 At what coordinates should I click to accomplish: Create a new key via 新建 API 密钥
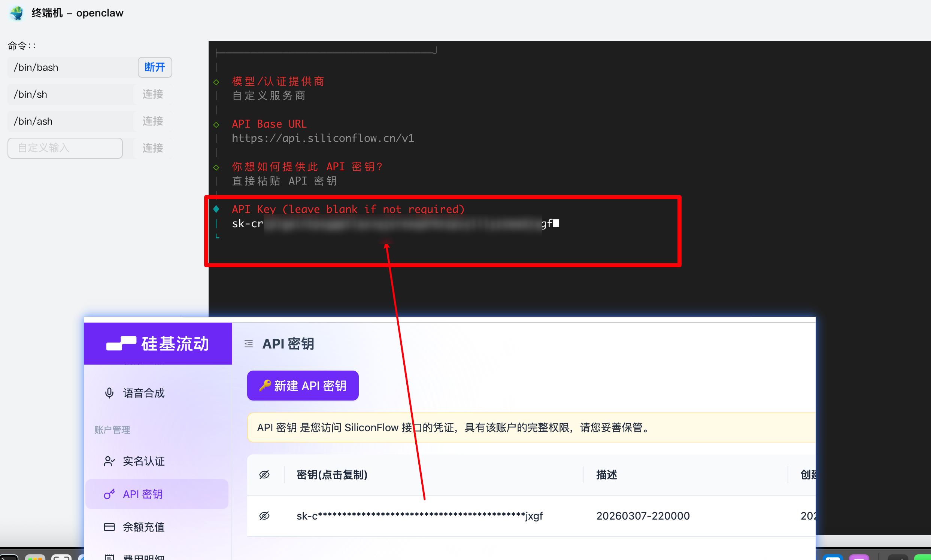pos(303,386)
